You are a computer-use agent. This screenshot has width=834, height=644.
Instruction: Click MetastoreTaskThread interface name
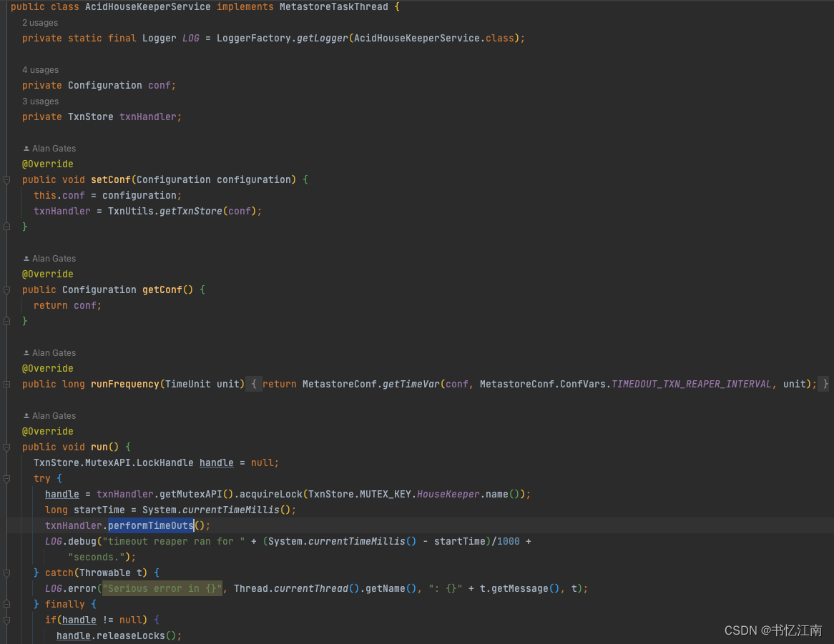click(334, 7)
